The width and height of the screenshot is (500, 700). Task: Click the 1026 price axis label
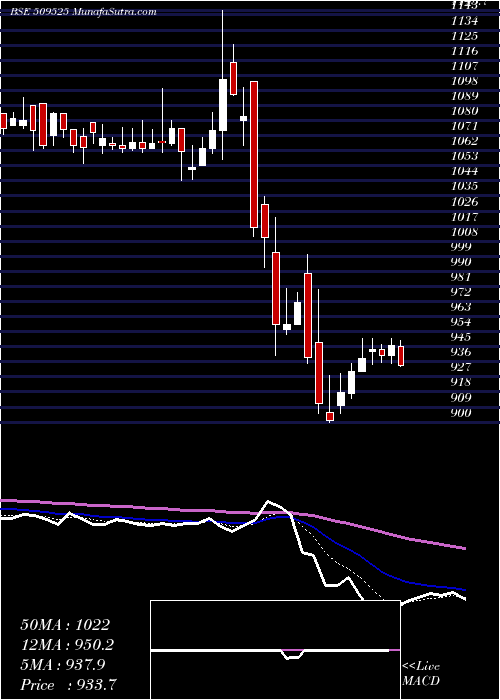point(464,202)
